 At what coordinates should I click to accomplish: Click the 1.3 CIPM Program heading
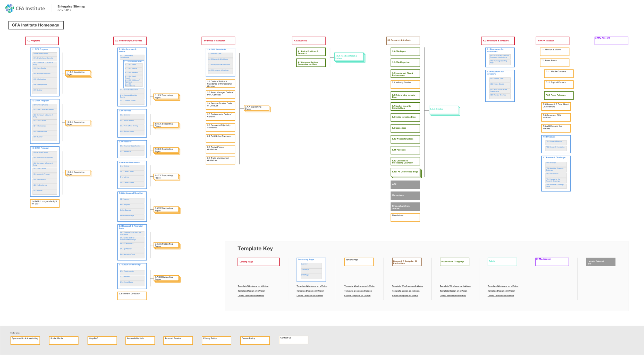tap(40, 148)
